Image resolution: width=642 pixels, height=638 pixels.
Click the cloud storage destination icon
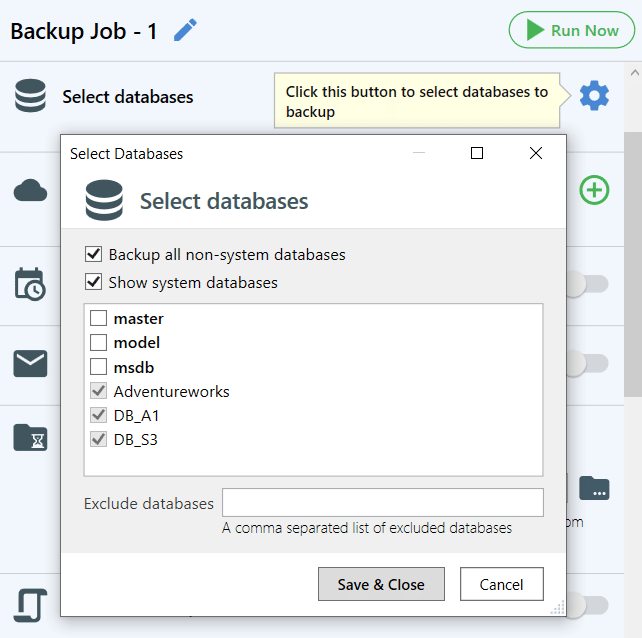tap(31, 190)
